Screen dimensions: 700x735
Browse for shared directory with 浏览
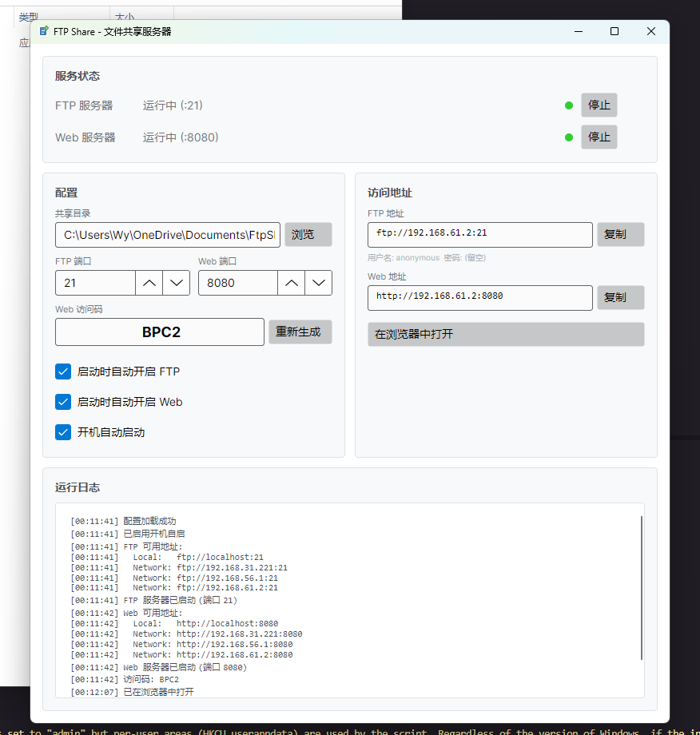click(x=308, y=235)
